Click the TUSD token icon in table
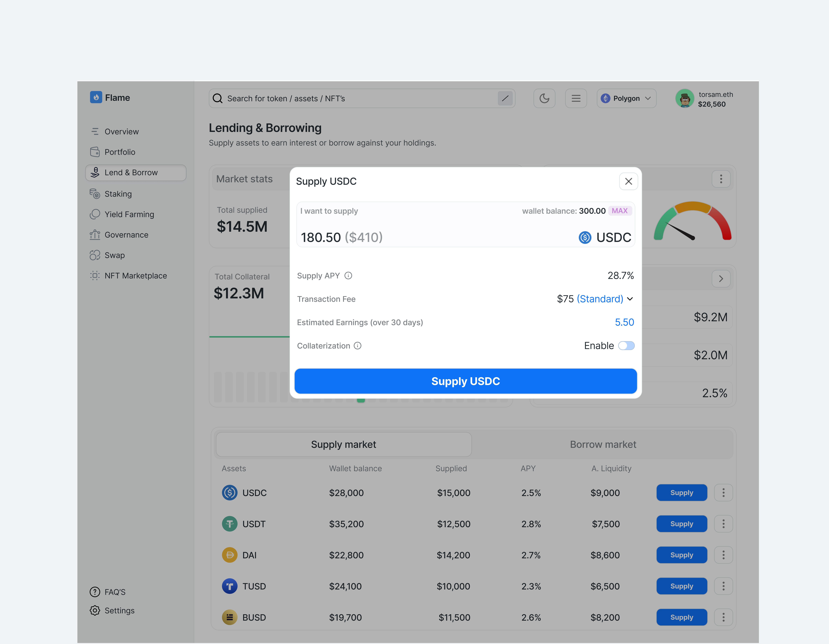 point(230,586)
